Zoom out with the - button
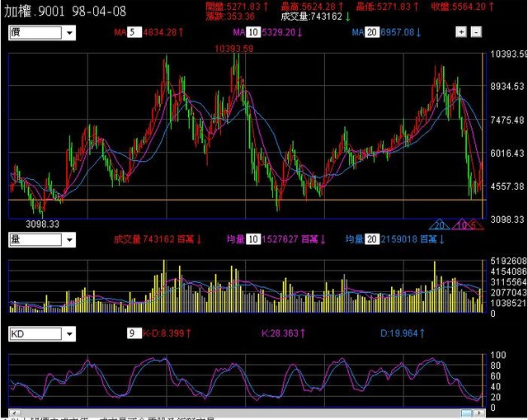528x420 pixels. click(x=476, y=32)
